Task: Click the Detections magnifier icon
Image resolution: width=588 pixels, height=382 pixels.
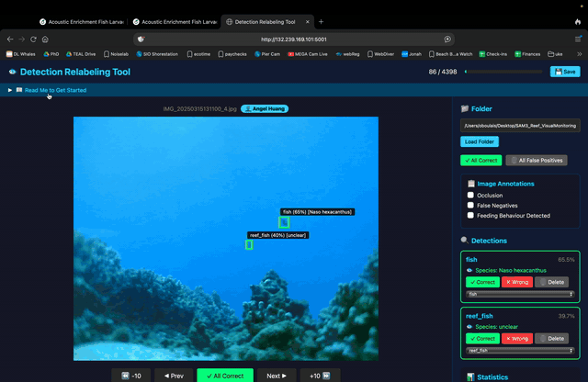Action: tap(465, 241)
